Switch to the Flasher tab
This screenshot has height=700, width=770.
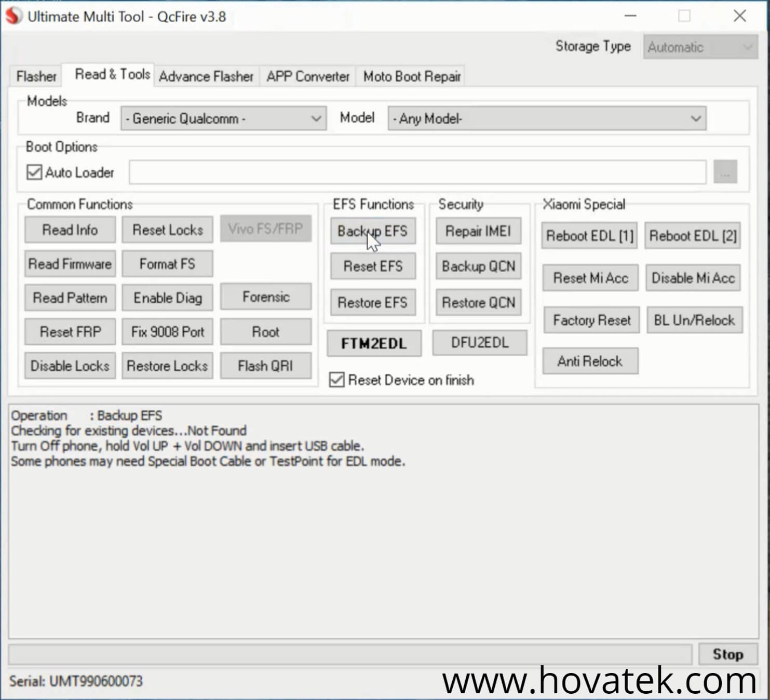pyautogui.click(x=36, y=76)
